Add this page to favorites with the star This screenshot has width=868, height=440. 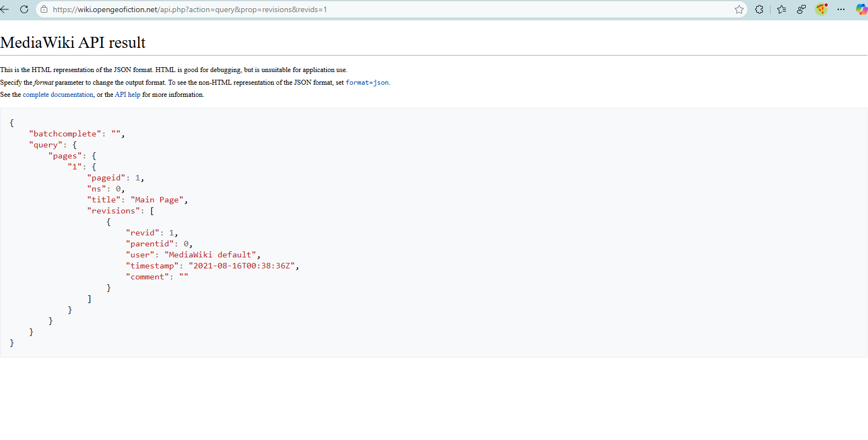pyautogui.click(x=739, y=9)
